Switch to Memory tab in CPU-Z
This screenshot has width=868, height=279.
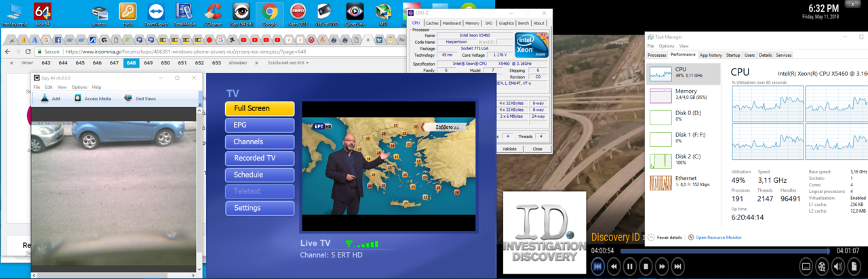pos(473,23)
